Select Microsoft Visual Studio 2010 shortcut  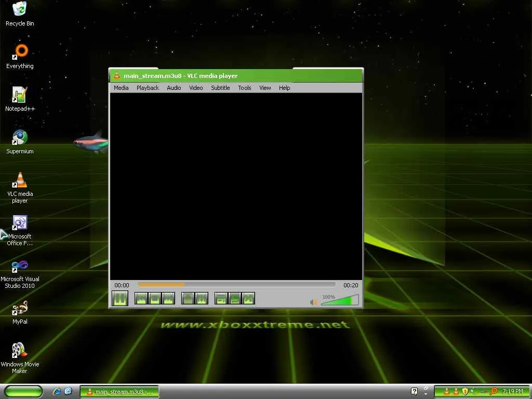(x=20, y=273)
